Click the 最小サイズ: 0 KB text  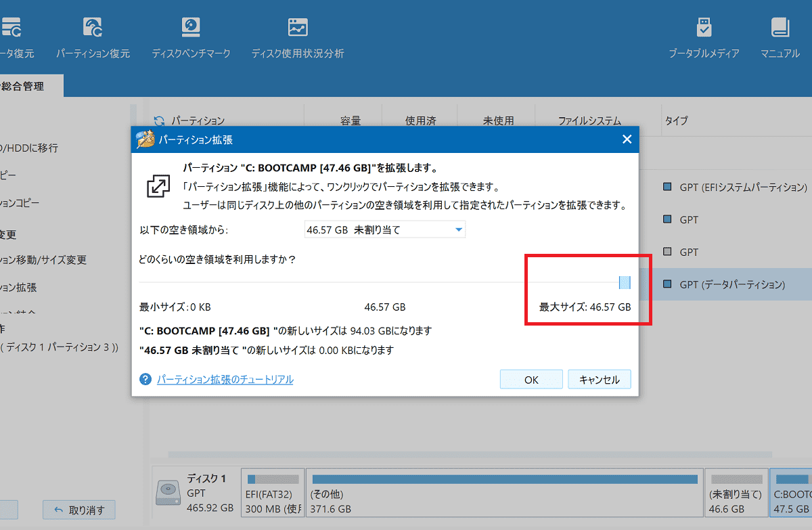click(175, 307)
